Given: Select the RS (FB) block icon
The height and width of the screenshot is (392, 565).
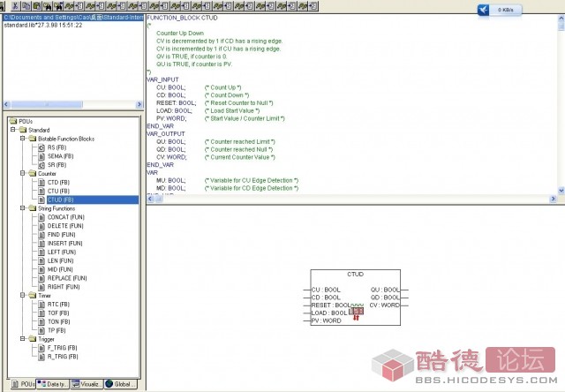Looking at the screenshot, I should coord(41,147).
